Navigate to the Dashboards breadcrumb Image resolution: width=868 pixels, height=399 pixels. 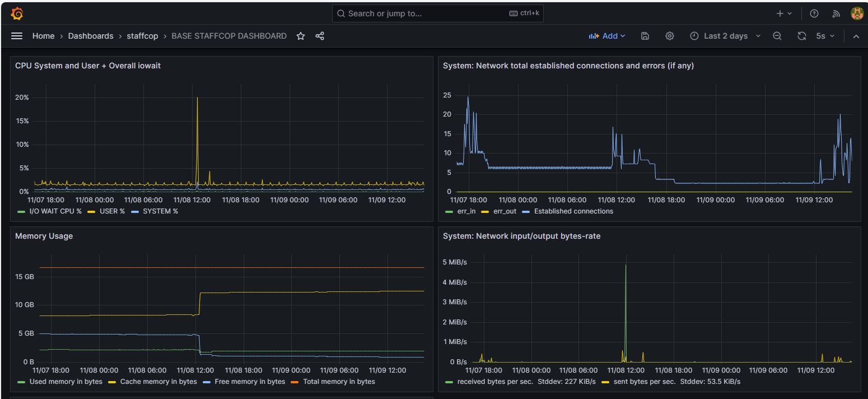(x=91, y=35)
